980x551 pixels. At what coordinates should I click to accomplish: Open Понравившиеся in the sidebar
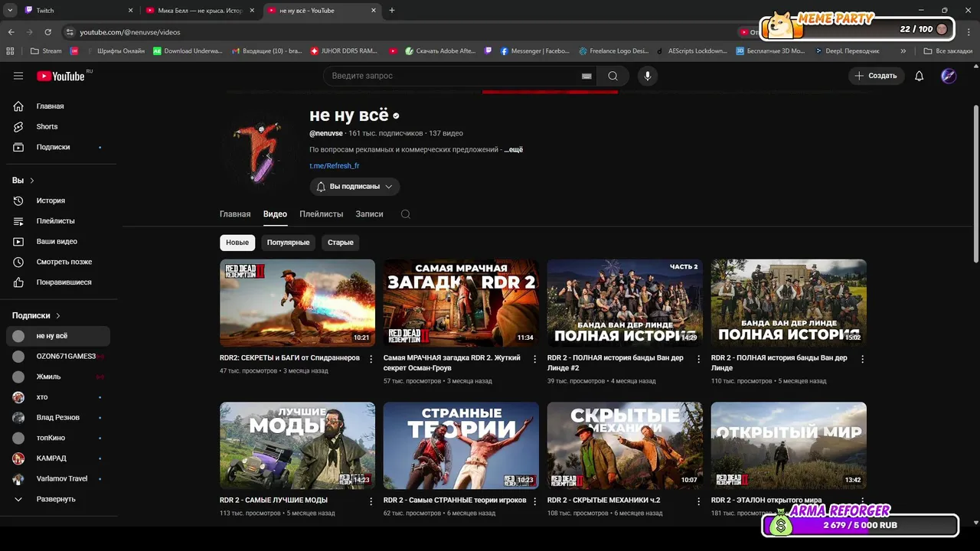click(58, 282)
